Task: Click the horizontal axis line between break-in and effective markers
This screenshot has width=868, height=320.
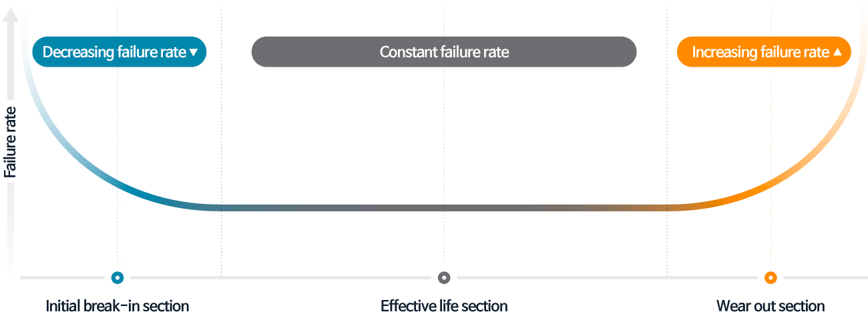Action: coord(280,277)
